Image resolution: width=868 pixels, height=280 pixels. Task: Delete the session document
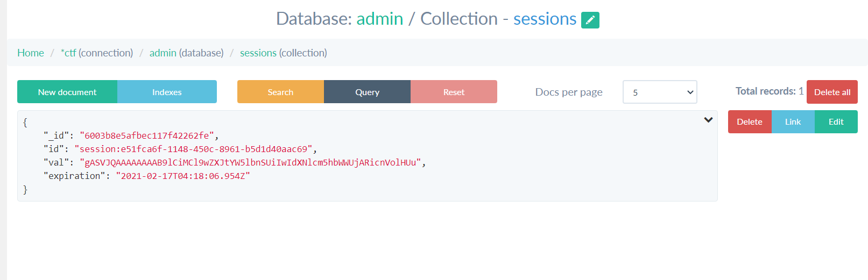[749, 122]
